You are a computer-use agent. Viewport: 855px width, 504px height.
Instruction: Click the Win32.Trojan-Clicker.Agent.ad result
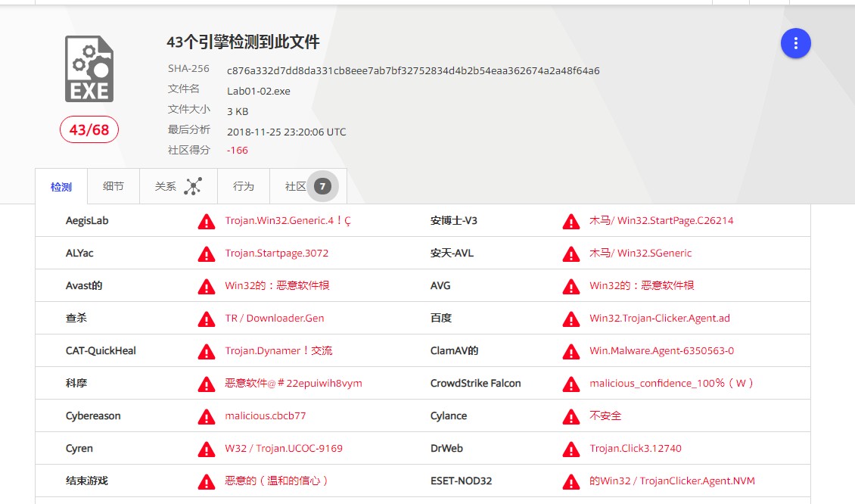(659, 318)
